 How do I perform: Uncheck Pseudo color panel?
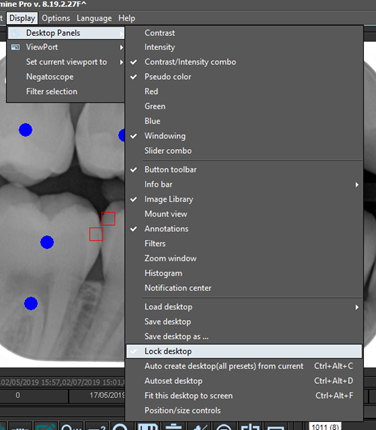(244, 77)
